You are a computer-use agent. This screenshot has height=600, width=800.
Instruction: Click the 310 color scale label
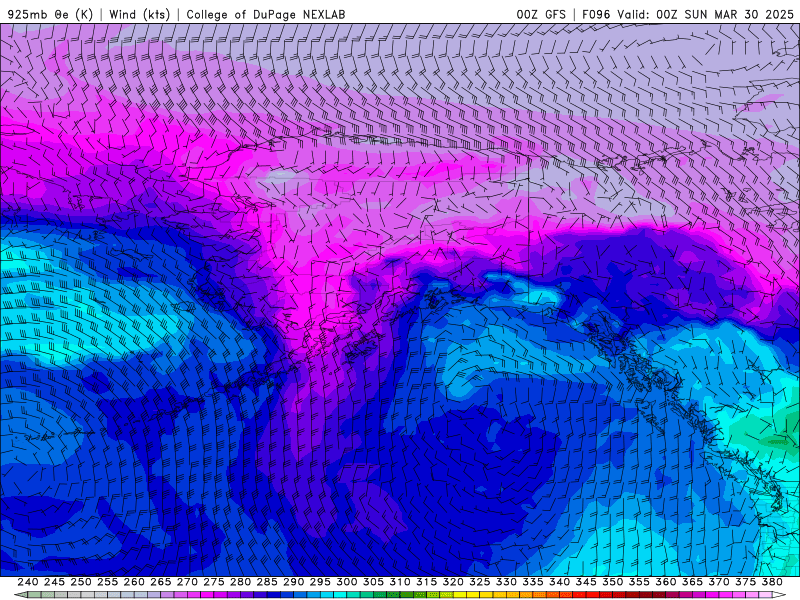399,582
